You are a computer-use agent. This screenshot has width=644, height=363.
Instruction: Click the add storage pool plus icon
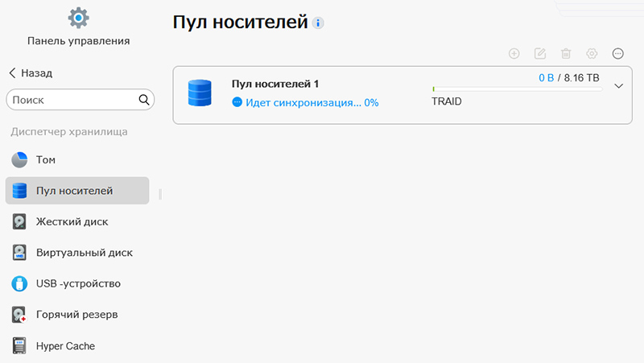click(514, 53)
